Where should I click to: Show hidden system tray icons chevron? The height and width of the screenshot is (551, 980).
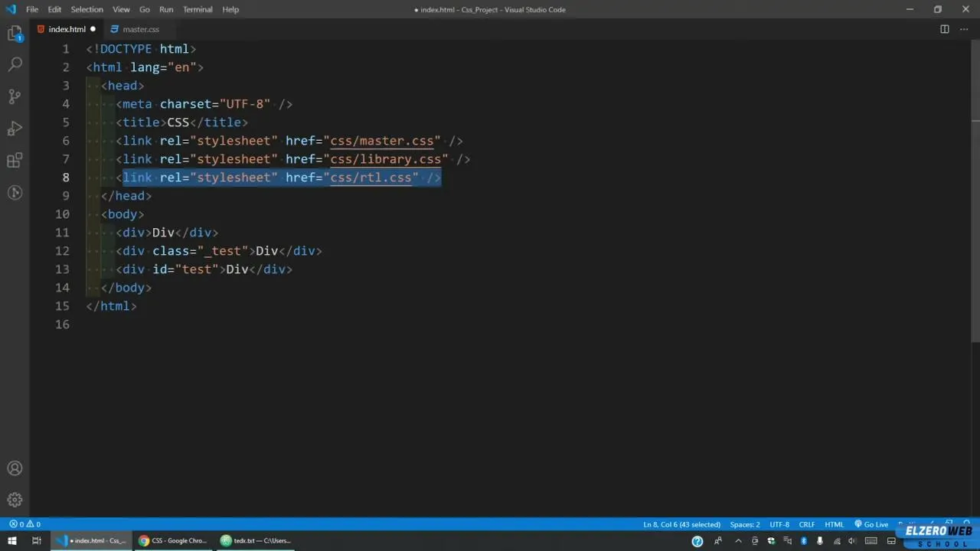coord(738,541)
